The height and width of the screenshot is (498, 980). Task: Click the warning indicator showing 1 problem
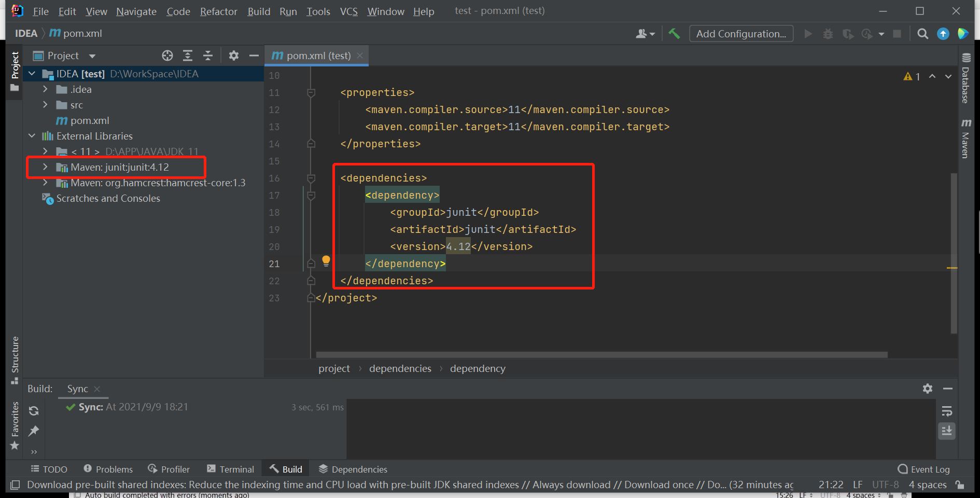tap(912, 77)
